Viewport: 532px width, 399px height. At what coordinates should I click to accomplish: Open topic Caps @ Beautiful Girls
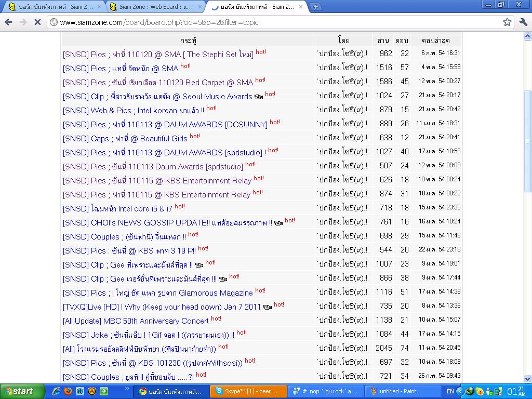click(x=125, y=139)
